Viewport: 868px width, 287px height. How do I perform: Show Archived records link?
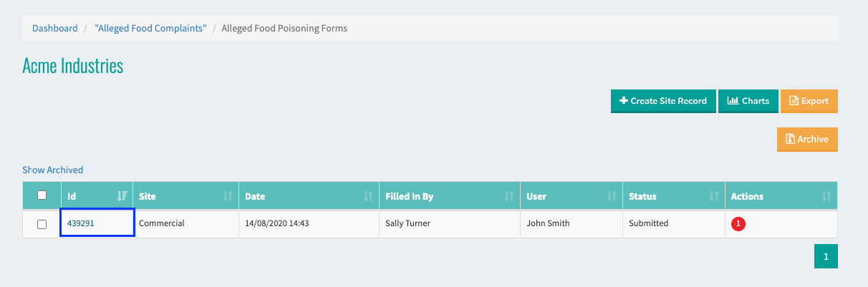coord(53,170)
